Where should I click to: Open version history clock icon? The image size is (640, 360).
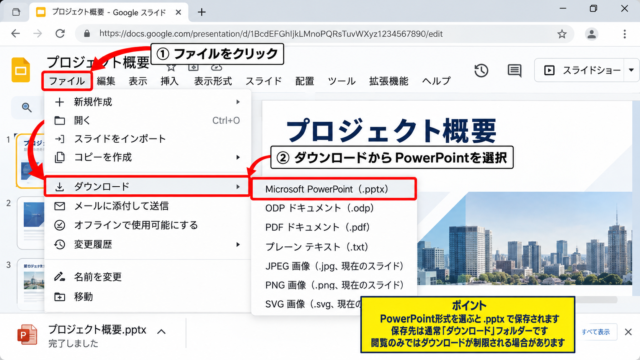coord(481,71)
